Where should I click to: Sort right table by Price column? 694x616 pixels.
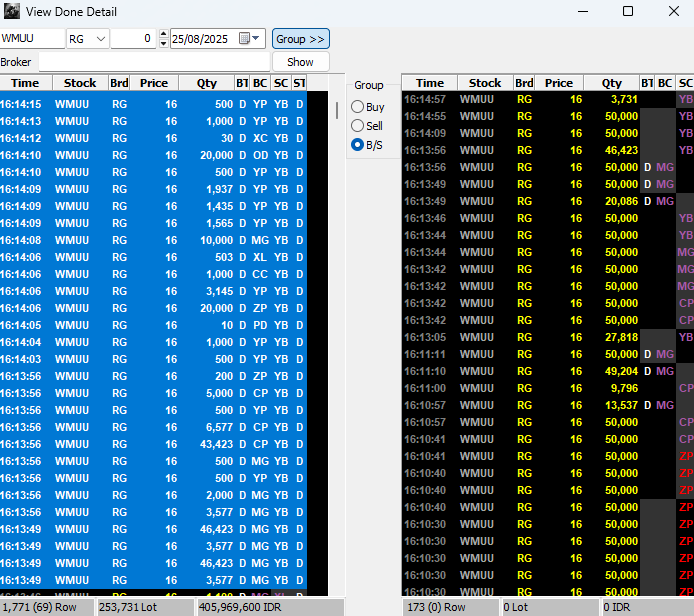coord(559,83)
